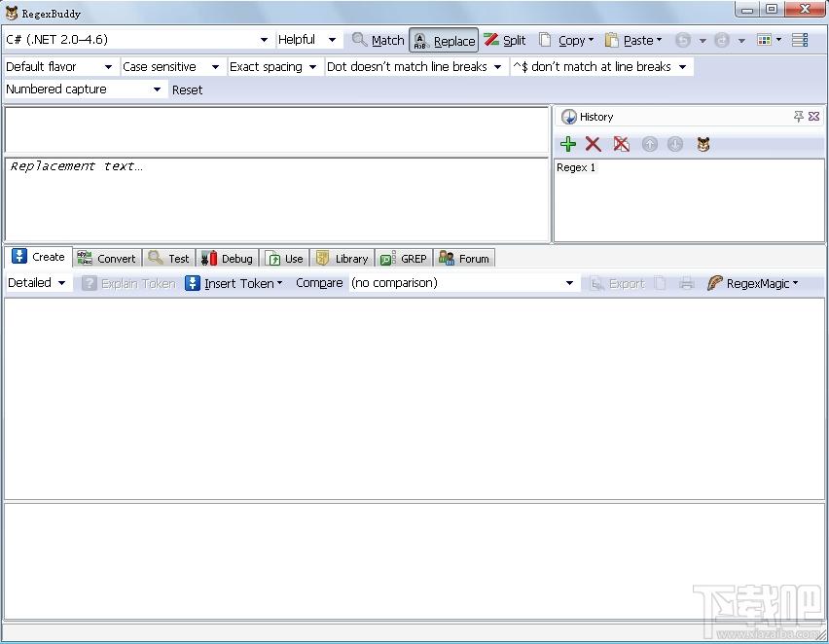
Task: Move the regex up in History
Action: point(649,144)
